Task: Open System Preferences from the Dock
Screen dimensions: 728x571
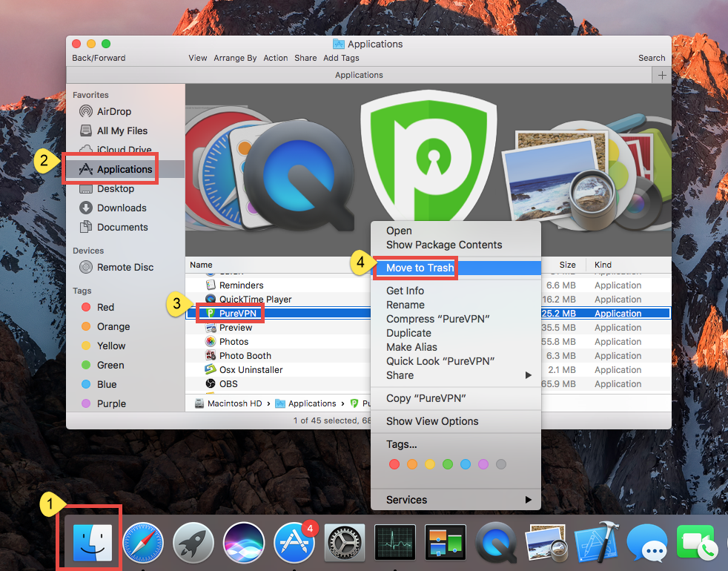Action: [344, 542]
